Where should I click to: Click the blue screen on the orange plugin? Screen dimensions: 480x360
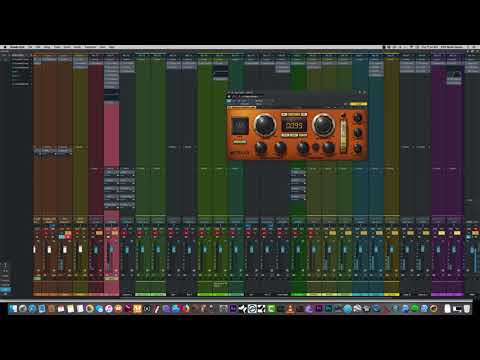(x=240, y=125)
